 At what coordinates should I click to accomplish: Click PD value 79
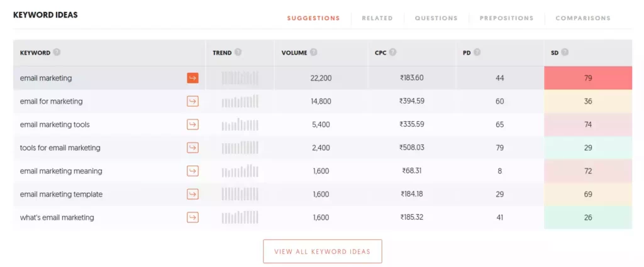tap(500, 148)
